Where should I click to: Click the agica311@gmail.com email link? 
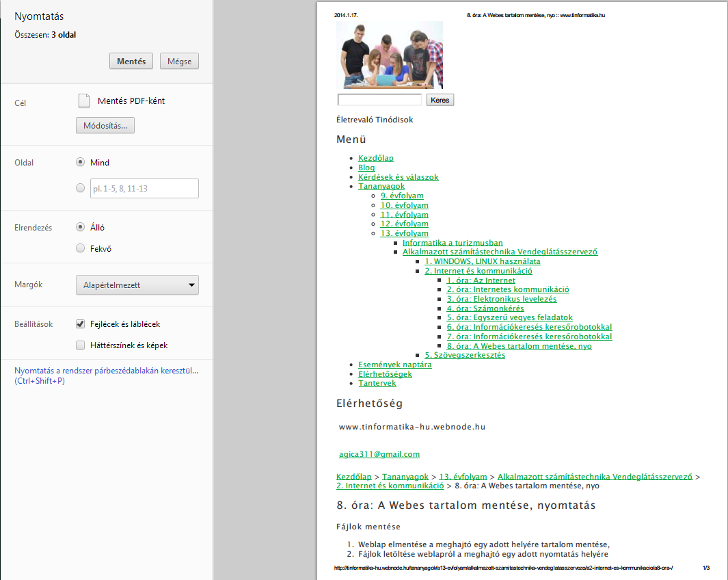(x=379, y=454)
